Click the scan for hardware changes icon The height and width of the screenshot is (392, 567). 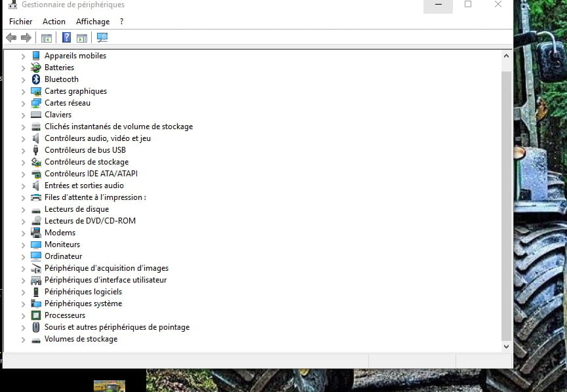point(102,37)
